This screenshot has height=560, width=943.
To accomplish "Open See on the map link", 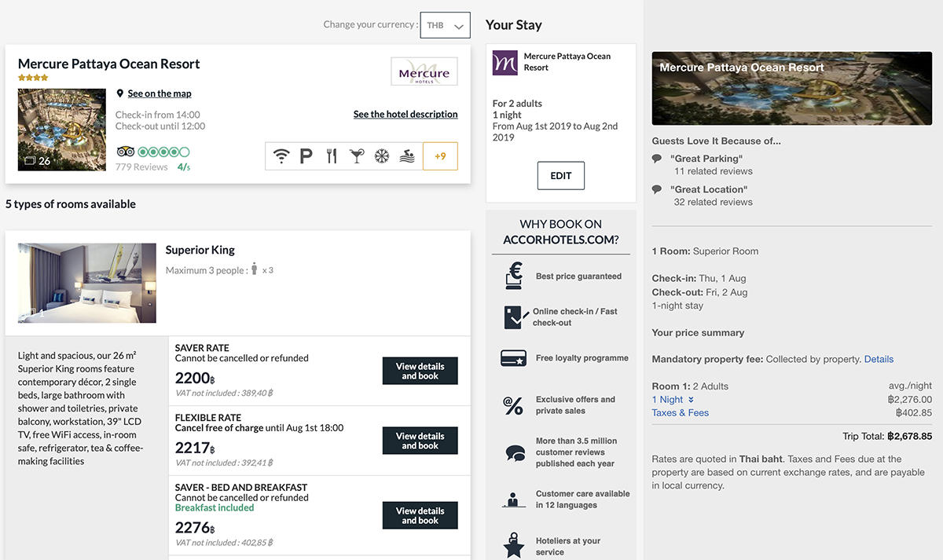I will (160, 93).
